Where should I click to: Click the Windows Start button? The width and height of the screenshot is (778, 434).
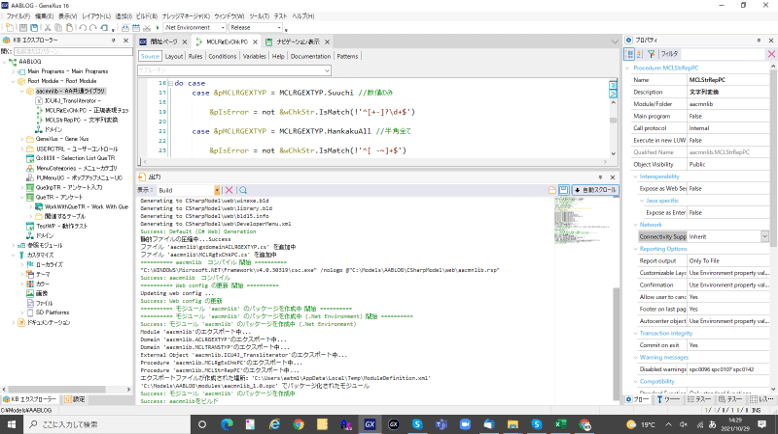pyautogui.click(x=11, y=424)
